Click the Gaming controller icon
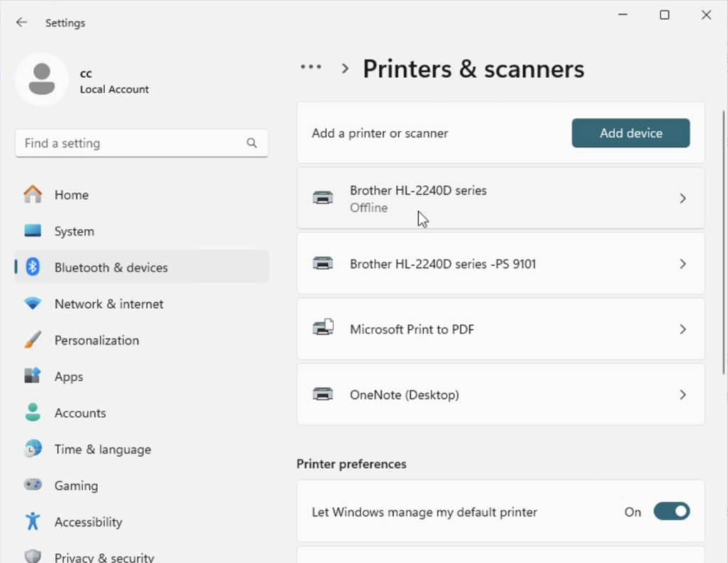Image resolution: width=728 pixels, height=563 pixels. [x=33, y=485]
